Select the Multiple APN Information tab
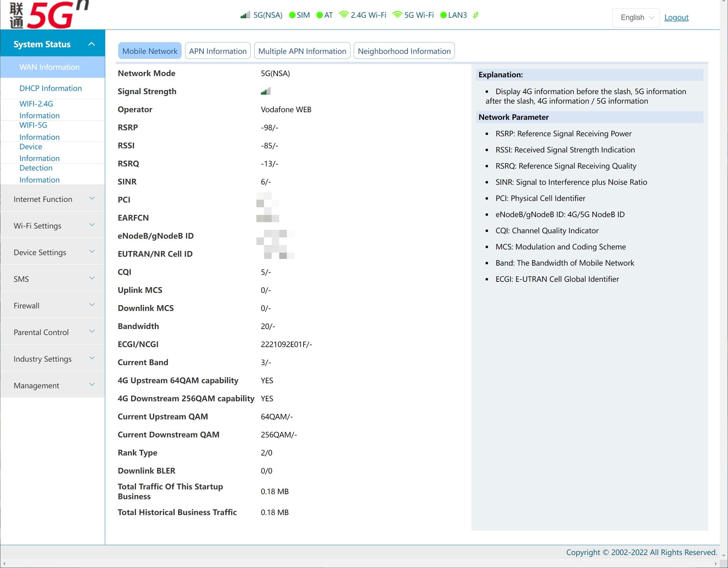The image size is (728, 568). [x=302, y=51]
